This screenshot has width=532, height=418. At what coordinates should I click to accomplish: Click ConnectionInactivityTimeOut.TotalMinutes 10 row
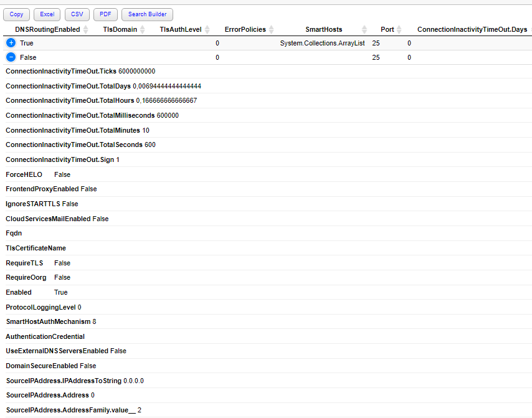[x=267, y=130]
